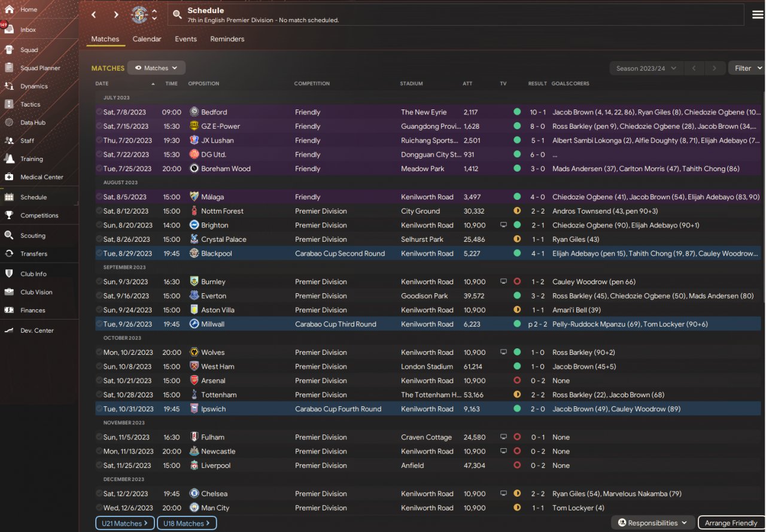Toggle reminder check on Bedford match row

(99, 112)
